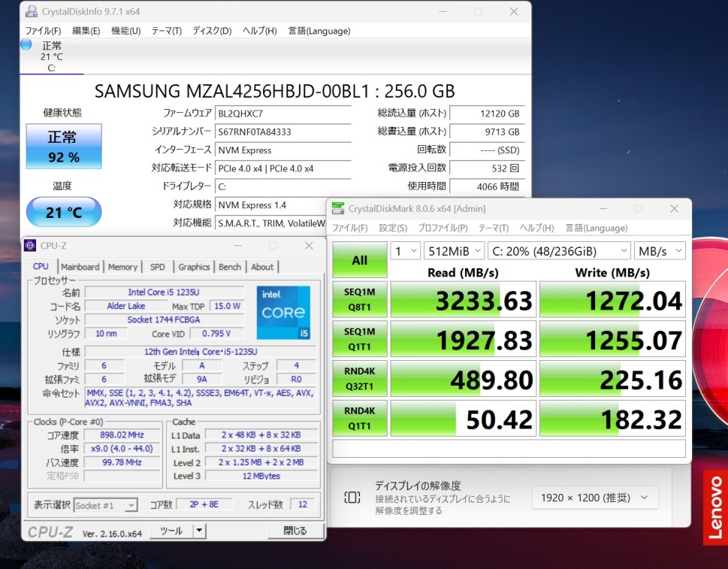Expand the ツール button dropdown arrow
The image size is (728, 569).
199,531
